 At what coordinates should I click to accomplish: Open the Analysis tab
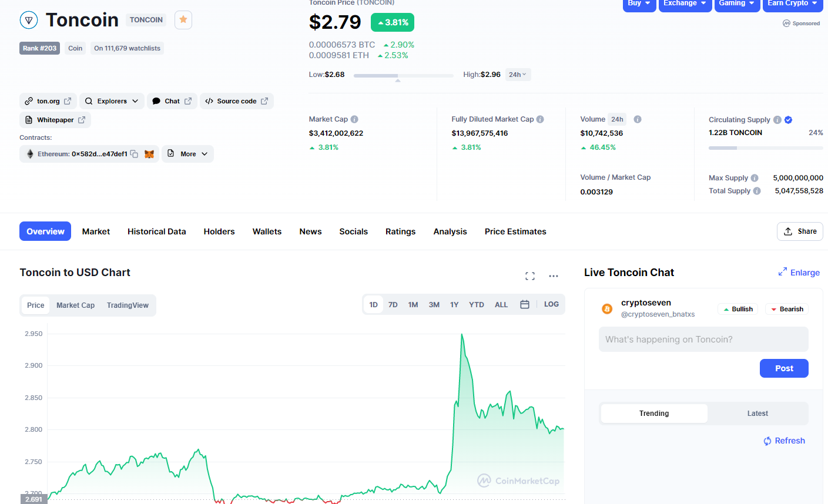pyautogui.click(x=450, y=231)
